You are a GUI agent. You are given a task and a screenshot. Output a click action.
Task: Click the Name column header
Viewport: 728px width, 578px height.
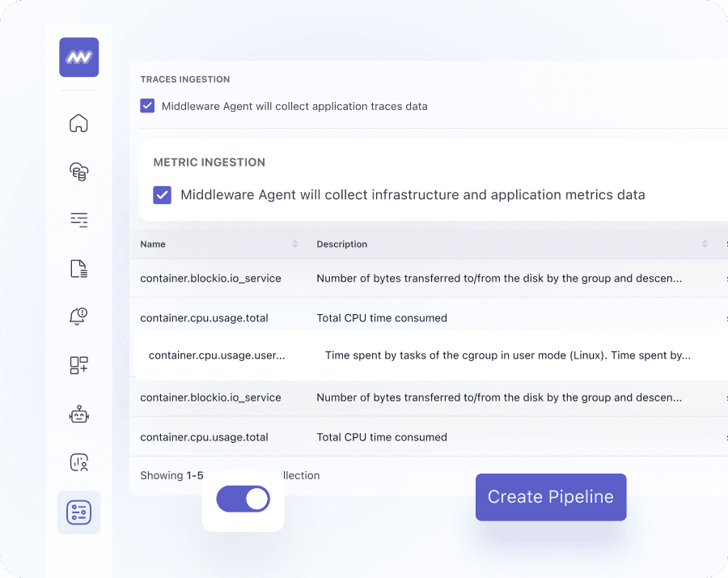153,244
